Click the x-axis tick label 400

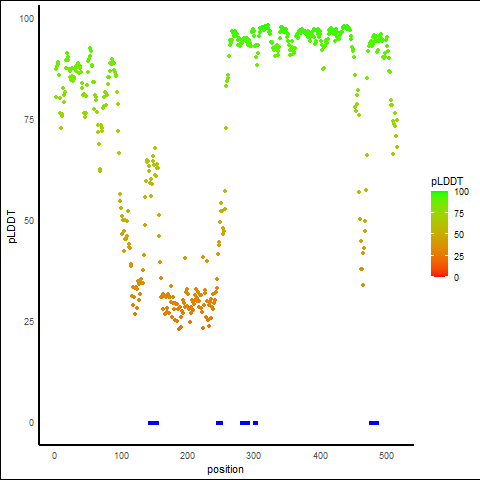click(320, 455)
